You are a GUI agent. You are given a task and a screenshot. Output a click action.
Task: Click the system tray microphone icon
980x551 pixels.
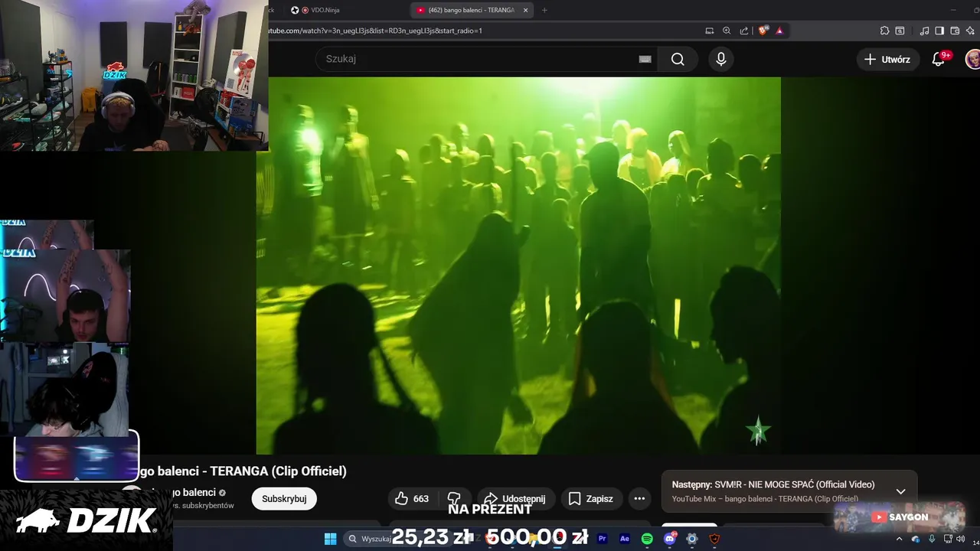pyautogui.click(x=932, y=539)
